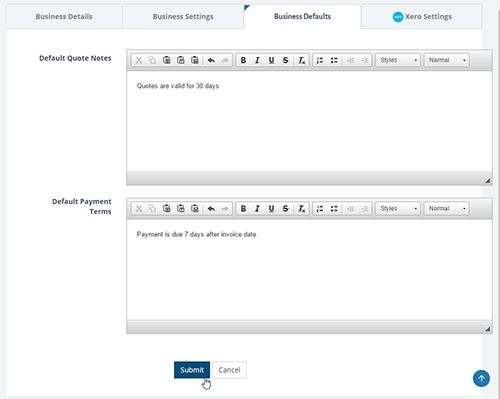
Task: Insert bulleted list in Quote Notes editor
Action: 334,60
